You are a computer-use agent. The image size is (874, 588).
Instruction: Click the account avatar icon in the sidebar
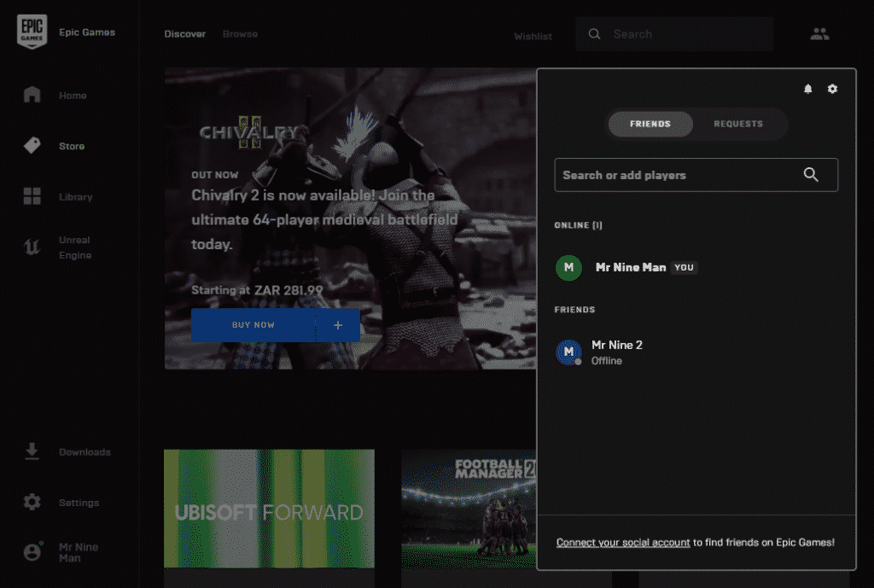click(x=32, y=552)
